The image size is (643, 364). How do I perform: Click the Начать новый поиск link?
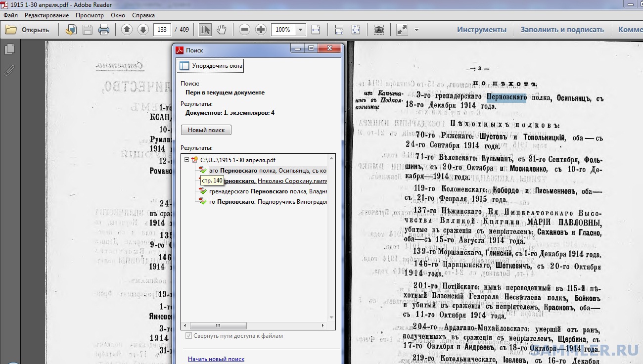pyautogui.click(x=216, y=359)
